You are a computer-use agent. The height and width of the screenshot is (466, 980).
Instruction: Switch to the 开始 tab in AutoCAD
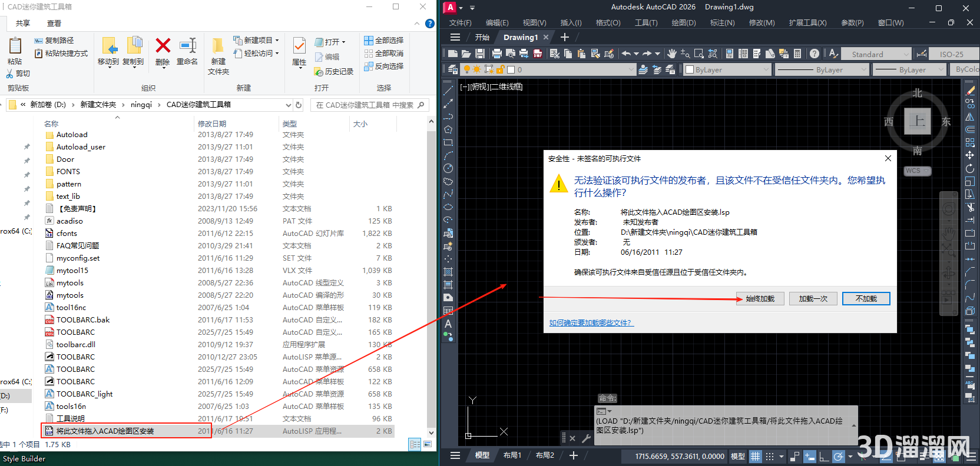[x=482, y=37]
